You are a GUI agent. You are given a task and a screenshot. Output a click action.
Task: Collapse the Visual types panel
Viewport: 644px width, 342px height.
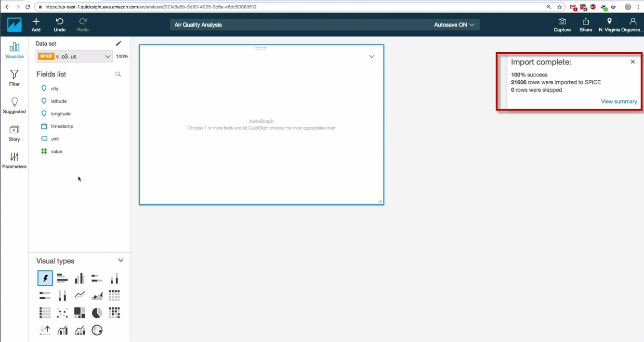(x=120, y=260)
